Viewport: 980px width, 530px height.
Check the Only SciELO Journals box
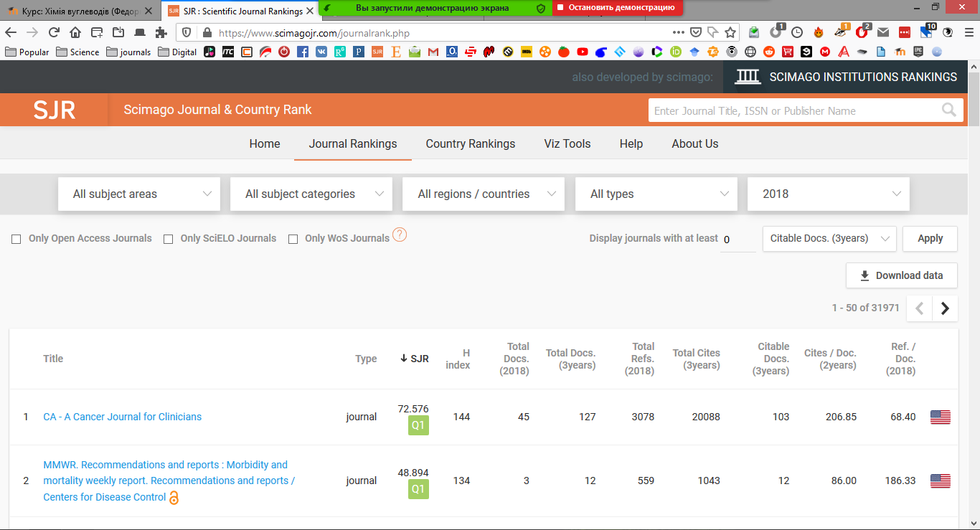(169, 239)
